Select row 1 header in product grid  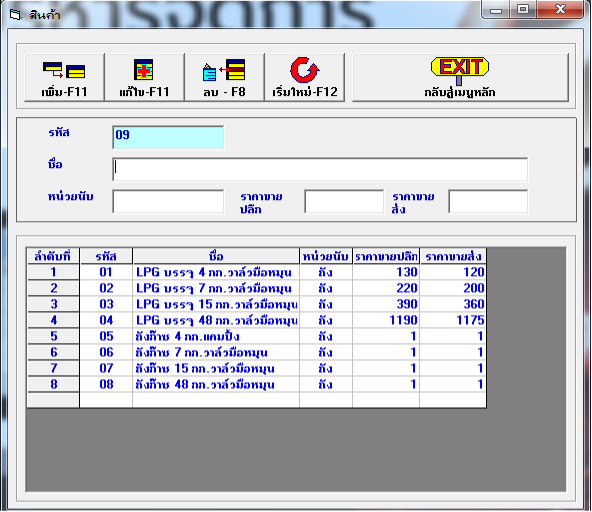(x=53, y=272)
